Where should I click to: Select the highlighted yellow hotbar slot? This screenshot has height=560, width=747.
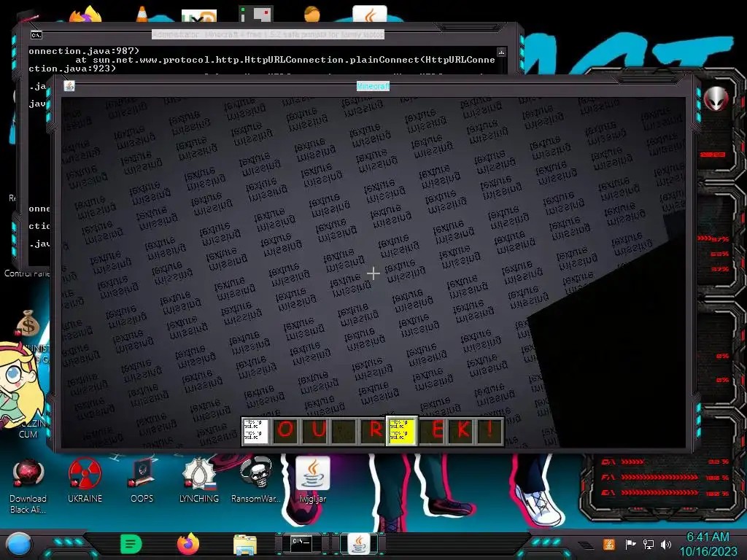pyautogui.click(x=401, y=430)
